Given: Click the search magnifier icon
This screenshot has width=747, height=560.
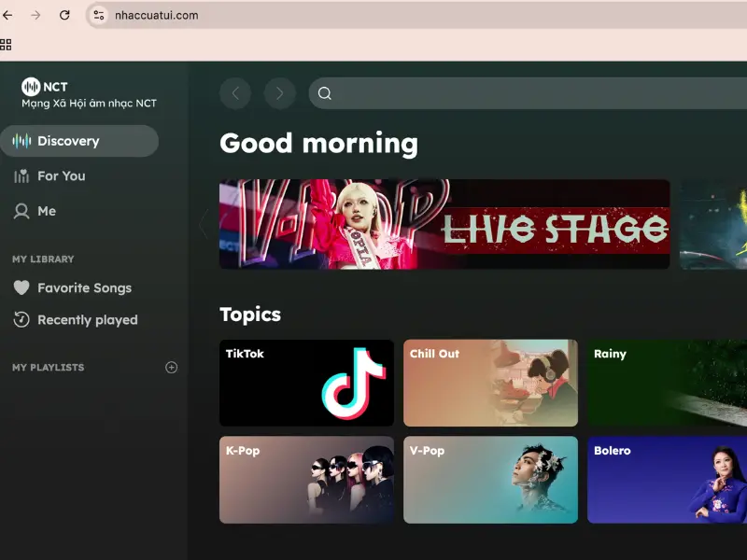Looking at the screenshot, I should click(x=325, y=93).
